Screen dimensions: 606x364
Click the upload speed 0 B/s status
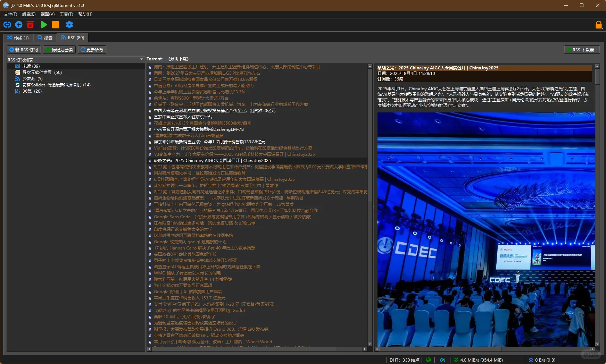pos(542,360)
